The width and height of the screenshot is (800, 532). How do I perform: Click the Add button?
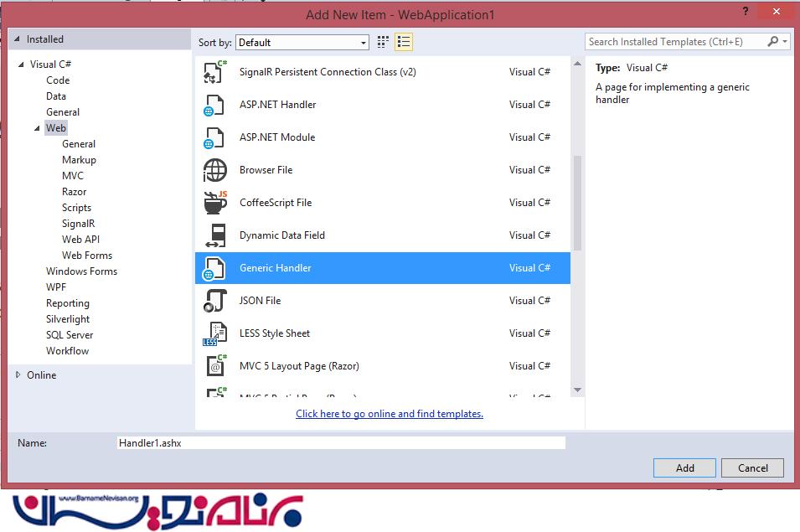684,467
